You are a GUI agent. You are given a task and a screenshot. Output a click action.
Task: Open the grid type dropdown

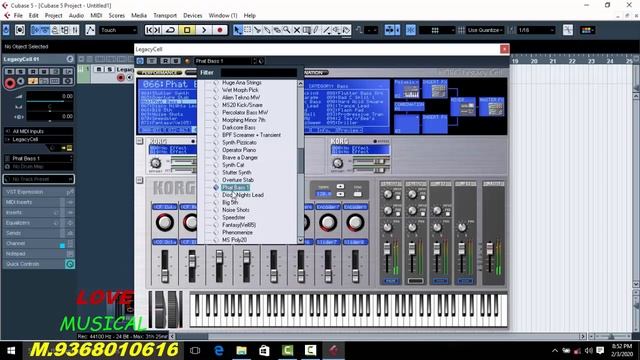pyautogui.click(x=437, y=30)
